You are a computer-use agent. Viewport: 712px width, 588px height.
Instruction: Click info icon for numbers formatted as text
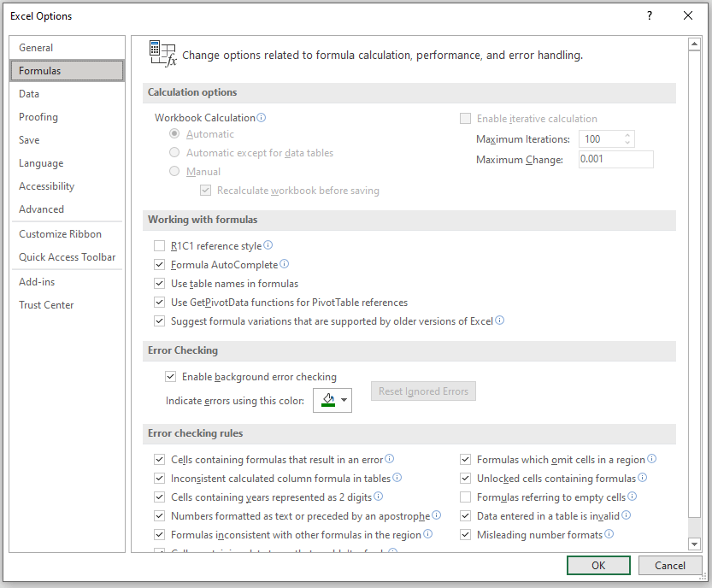437,514
